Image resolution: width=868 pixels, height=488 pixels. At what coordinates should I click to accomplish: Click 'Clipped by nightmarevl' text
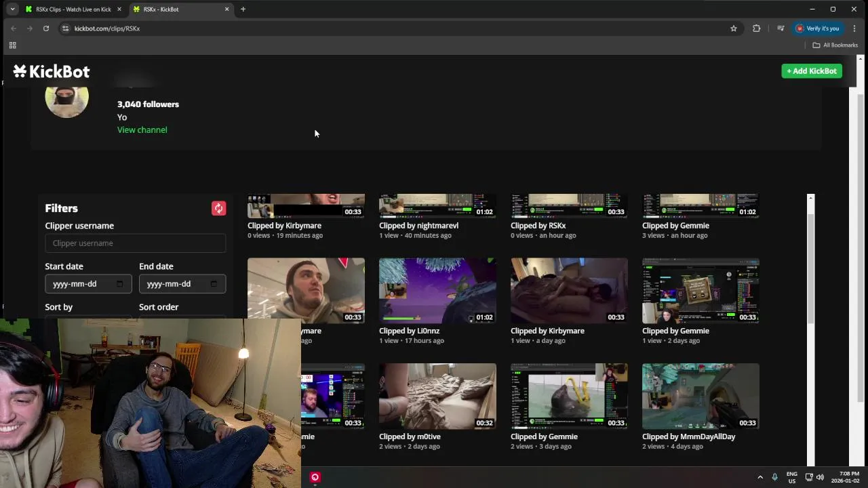[x=418, y=226]
